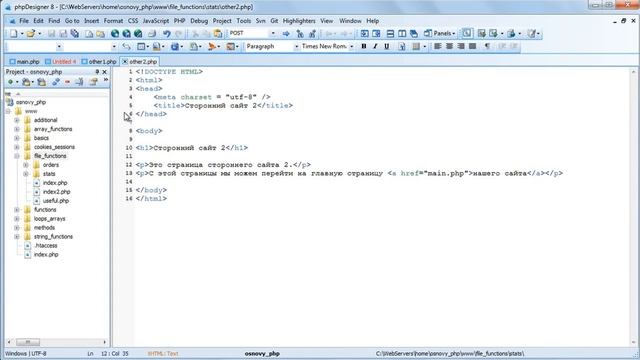
Task: Close the Project panel
Action: (x=104, y=72)
